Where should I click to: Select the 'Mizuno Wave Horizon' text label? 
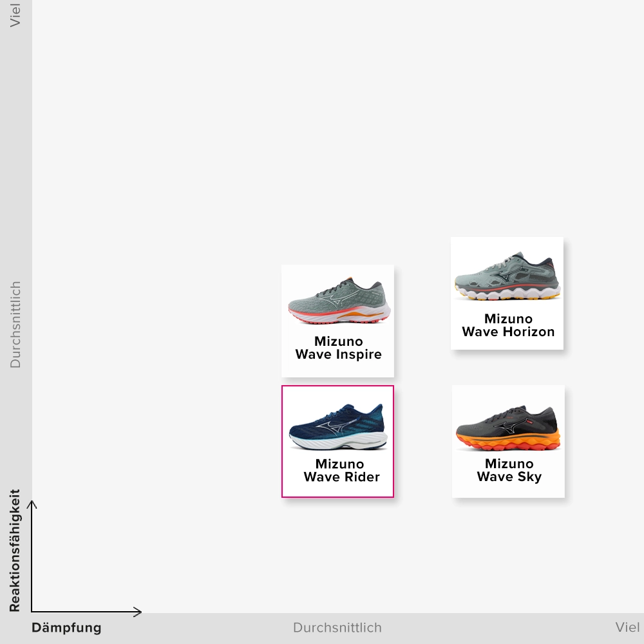pos(508,325)
